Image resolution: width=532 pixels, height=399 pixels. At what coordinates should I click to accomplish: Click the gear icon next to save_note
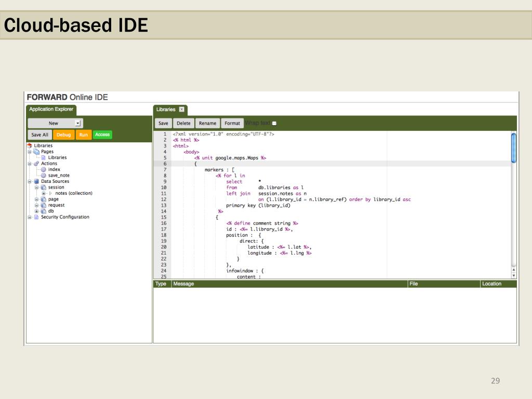pyautogui.click(x=44, y=176)
